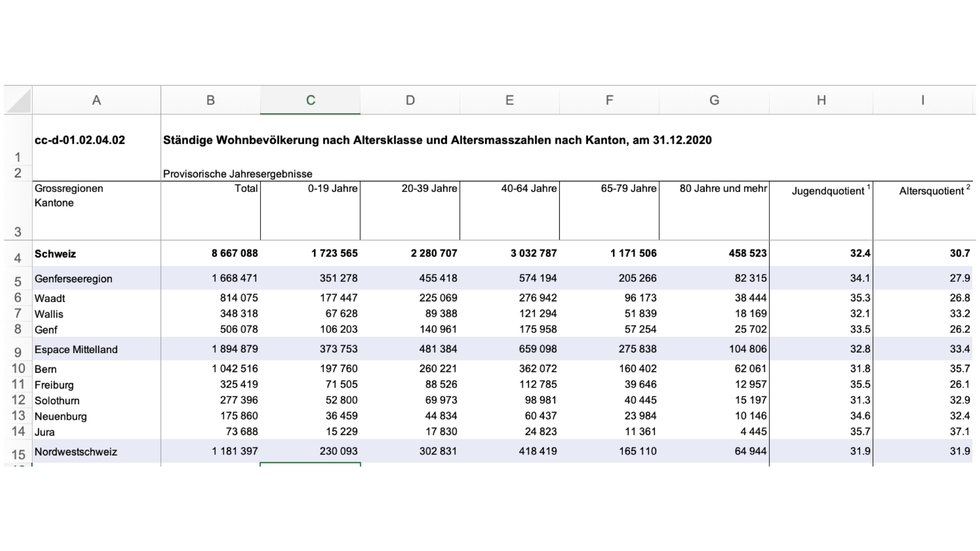
Task: Select column A header
Action: click(96, 101)
